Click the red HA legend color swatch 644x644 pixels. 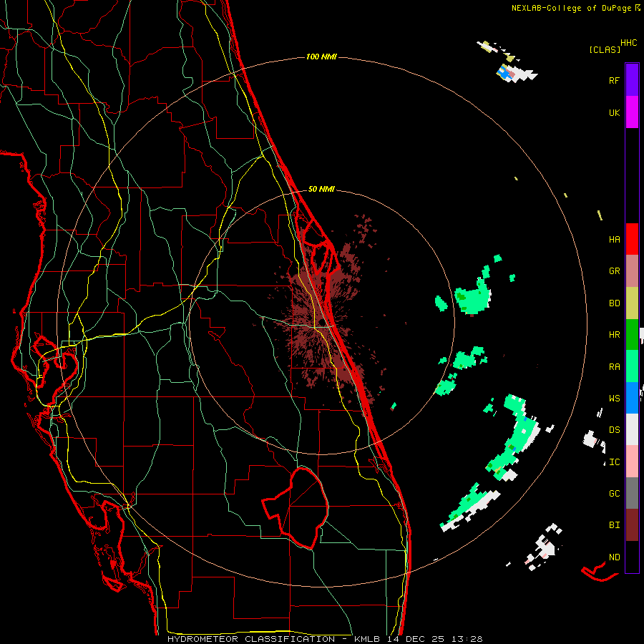click(632, 239)
